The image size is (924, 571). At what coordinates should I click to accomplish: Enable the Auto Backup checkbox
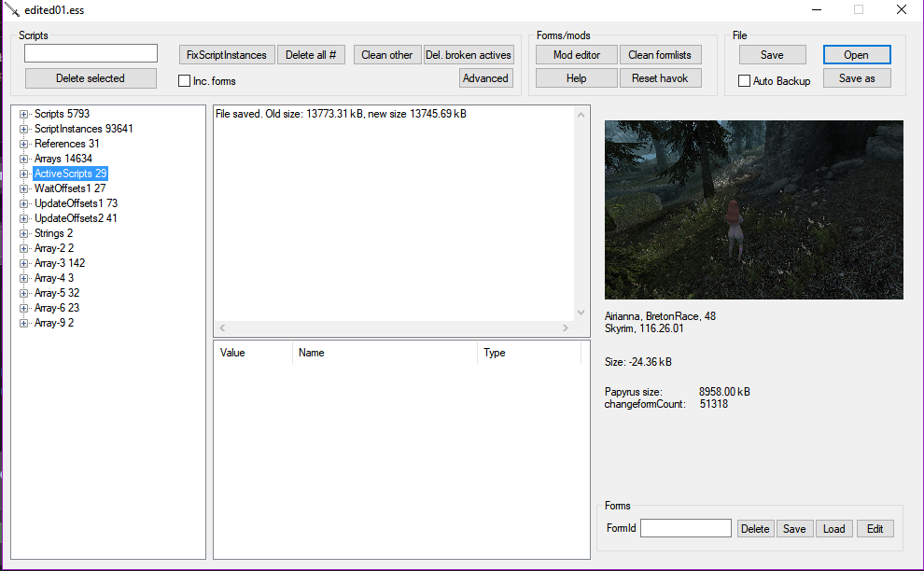tap(744, 81)
